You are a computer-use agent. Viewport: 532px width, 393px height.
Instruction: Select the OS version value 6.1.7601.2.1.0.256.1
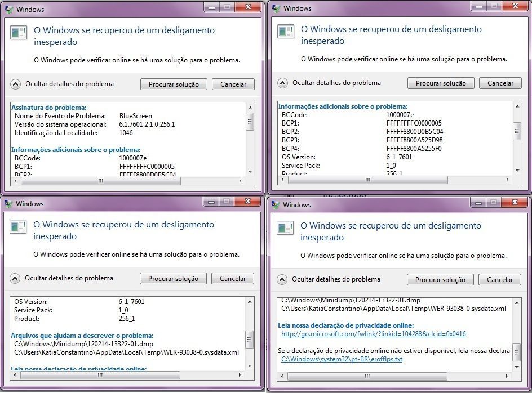pos(147,124)
